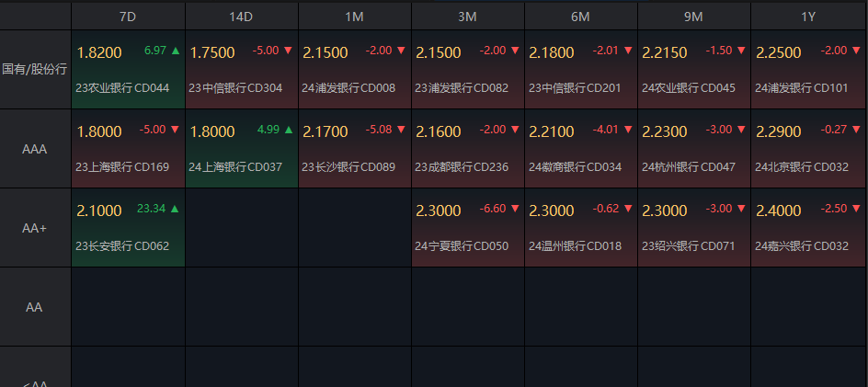868x387 pixels.
Task: Click green up arrow beside 23.34 change
Action: click(175, 209)
